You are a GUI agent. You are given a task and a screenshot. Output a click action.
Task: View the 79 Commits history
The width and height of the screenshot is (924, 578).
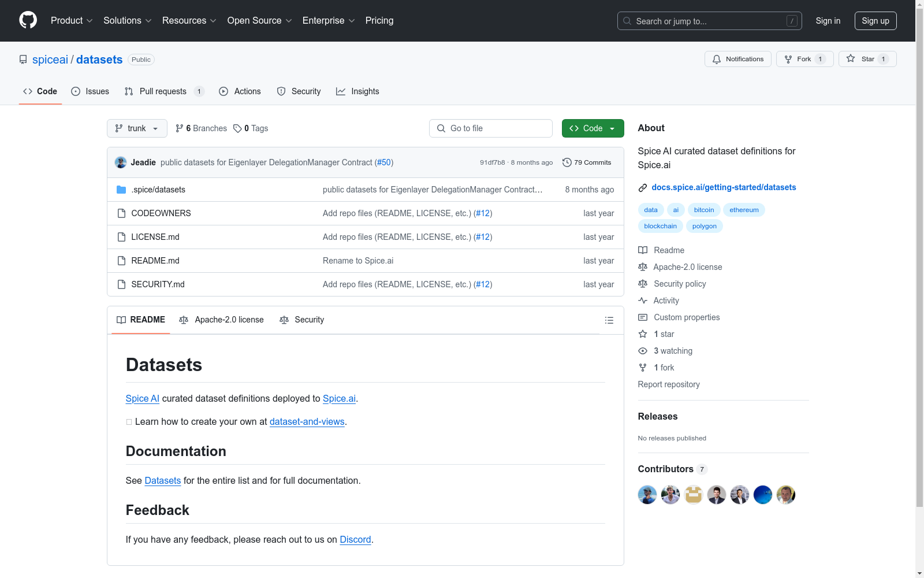click(587, 162)
